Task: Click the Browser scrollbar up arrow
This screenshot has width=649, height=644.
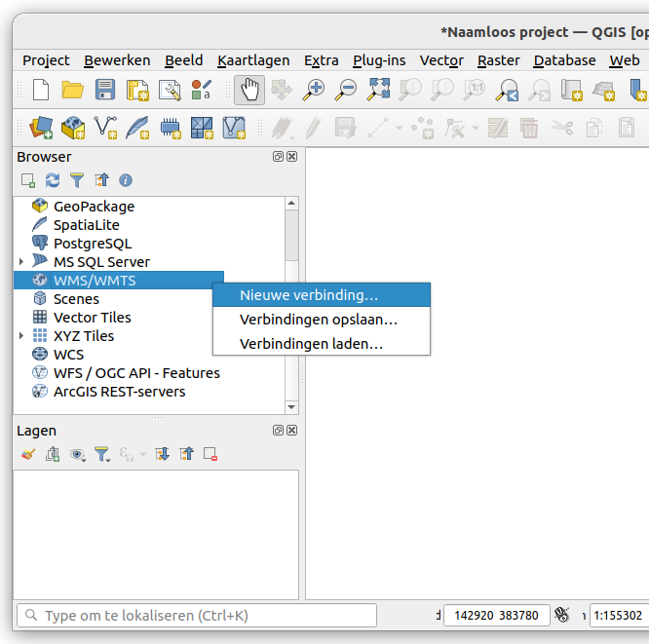Action: click(x=291, y=204)
